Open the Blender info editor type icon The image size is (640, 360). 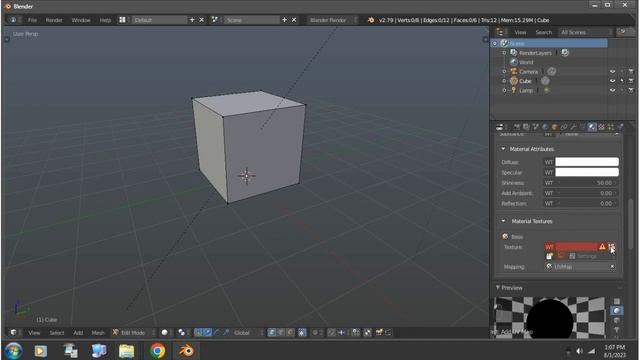tap(13, 20)
